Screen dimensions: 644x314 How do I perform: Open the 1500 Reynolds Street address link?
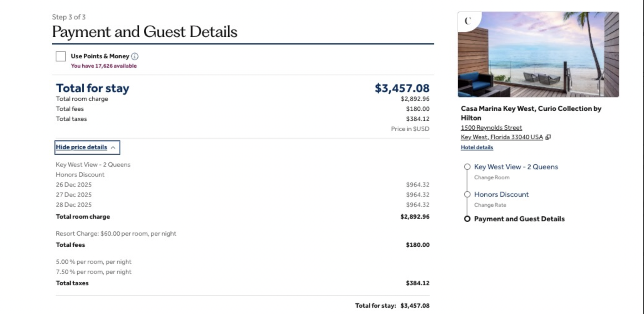(491, 128)
